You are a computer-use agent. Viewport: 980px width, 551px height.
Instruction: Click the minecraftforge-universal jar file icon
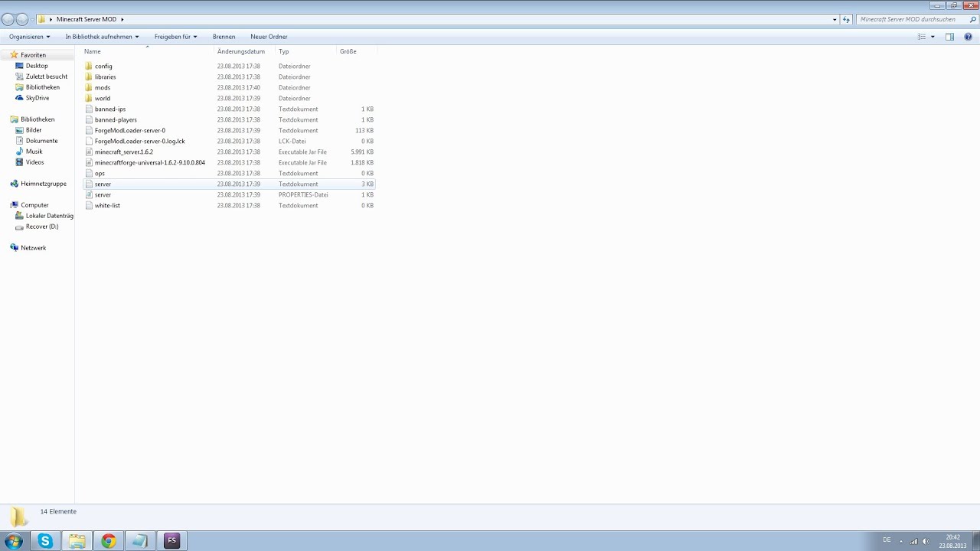point(89,162)
